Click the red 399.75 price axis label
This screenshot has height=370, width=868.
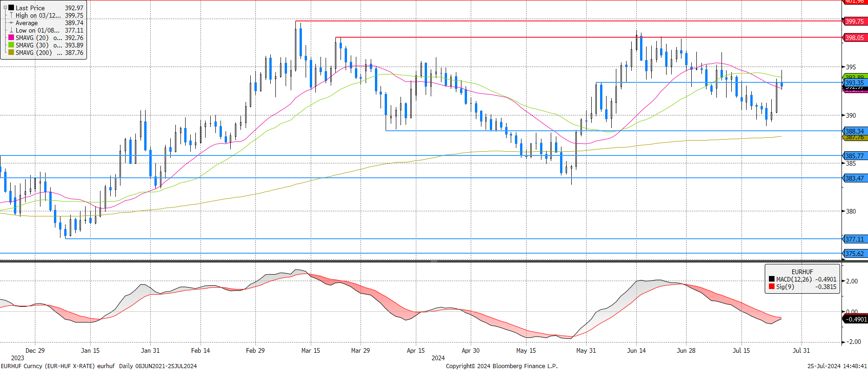855,21
